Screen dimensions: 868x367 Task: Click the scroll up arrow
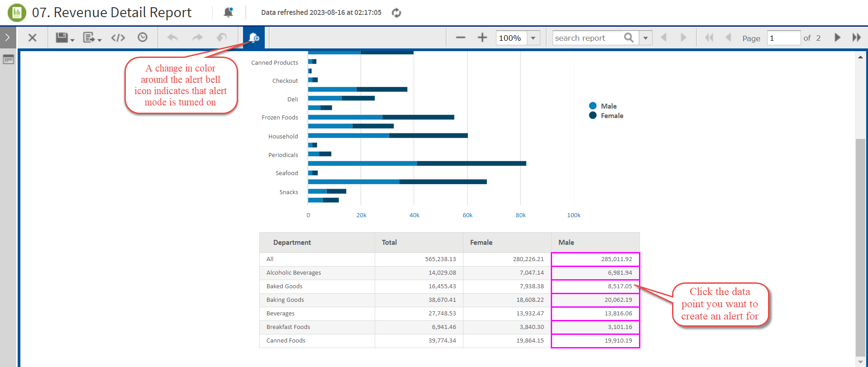click(860, 57)
